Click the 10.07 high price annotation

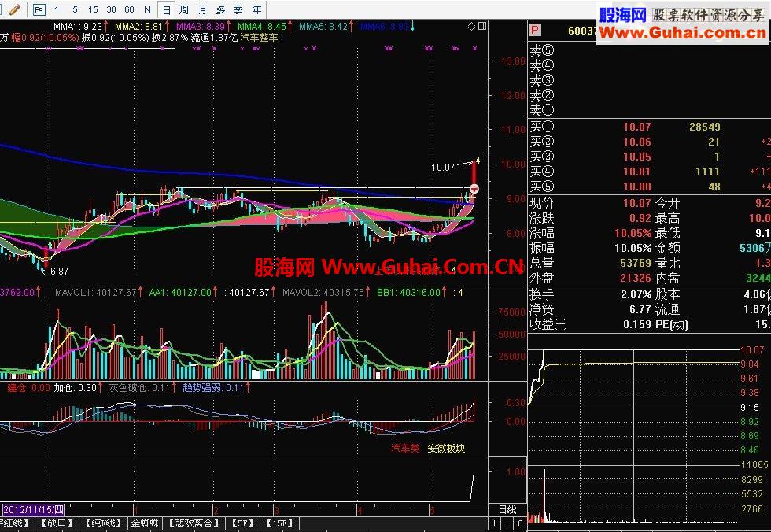pos(442,167)
